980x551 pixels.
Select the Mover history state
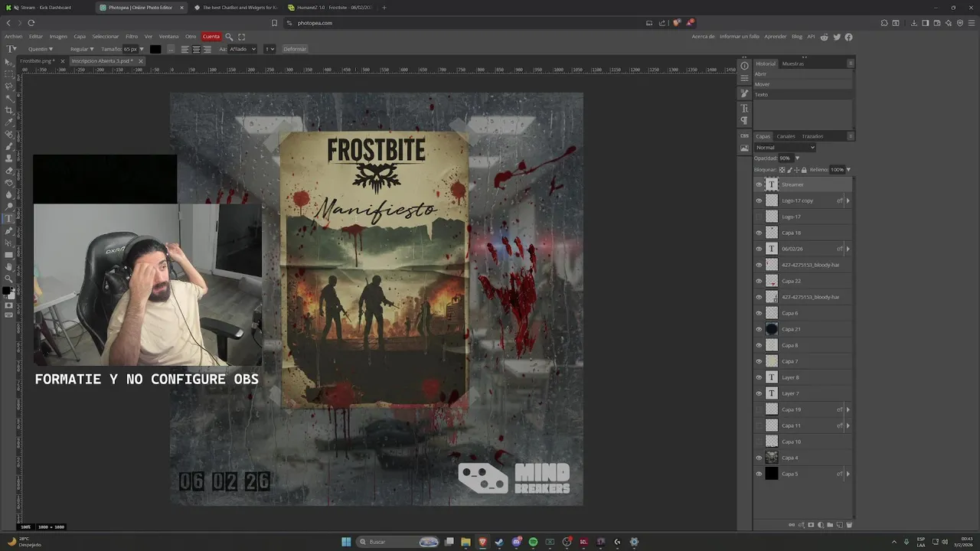(802, 84)
